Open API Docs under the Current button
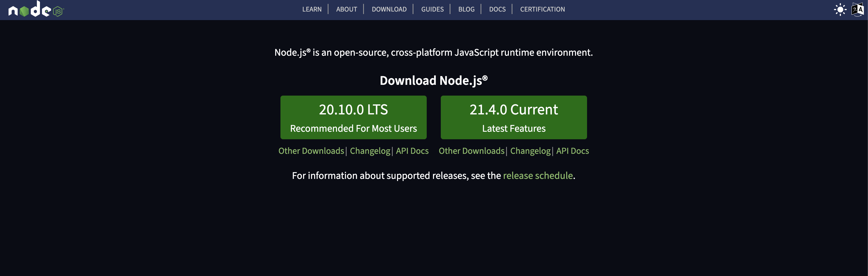The width and height of the screenshot is (868, 276). 572,151
